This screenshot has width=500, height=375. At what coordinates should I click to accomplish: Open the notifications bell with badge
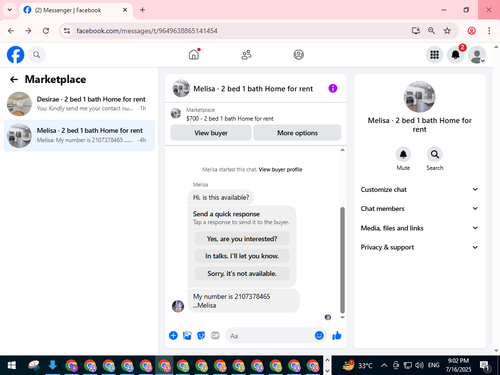(456, 55)
